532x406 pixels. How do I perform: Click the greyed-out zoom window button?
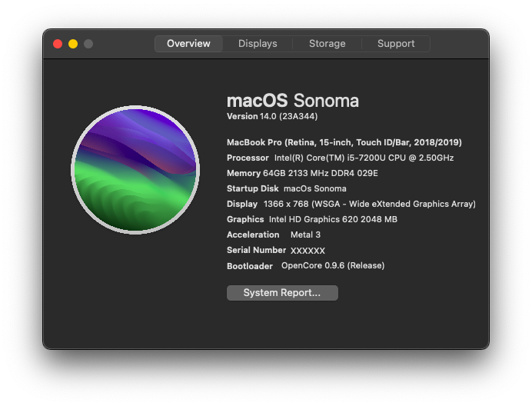[x=88, y=44]
